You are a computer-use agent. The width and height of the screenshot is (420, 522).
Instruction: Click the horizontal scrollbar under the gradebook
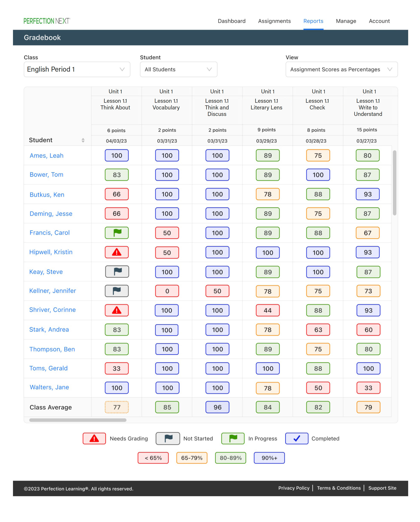(x=78, y=420)
